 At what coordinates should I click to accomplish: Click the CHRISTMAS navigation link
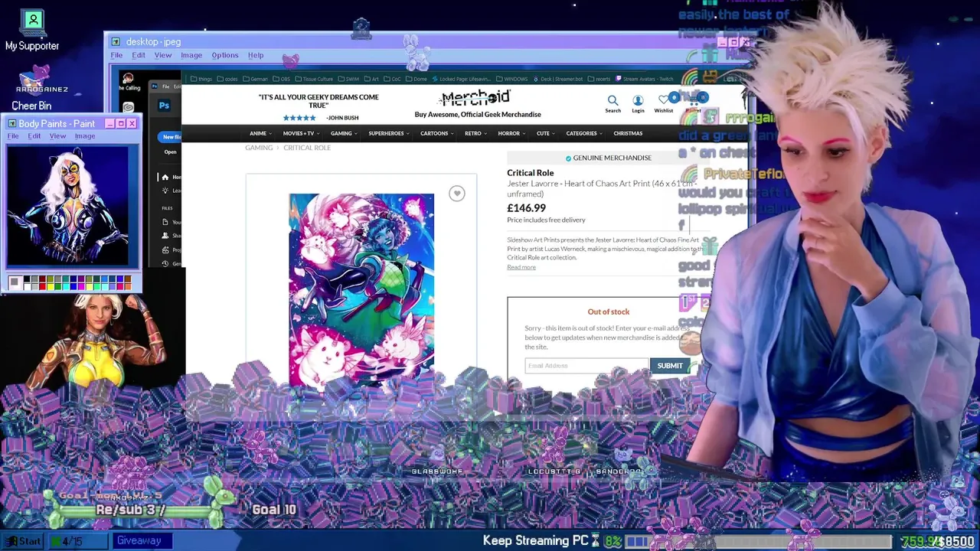(628, 133)
